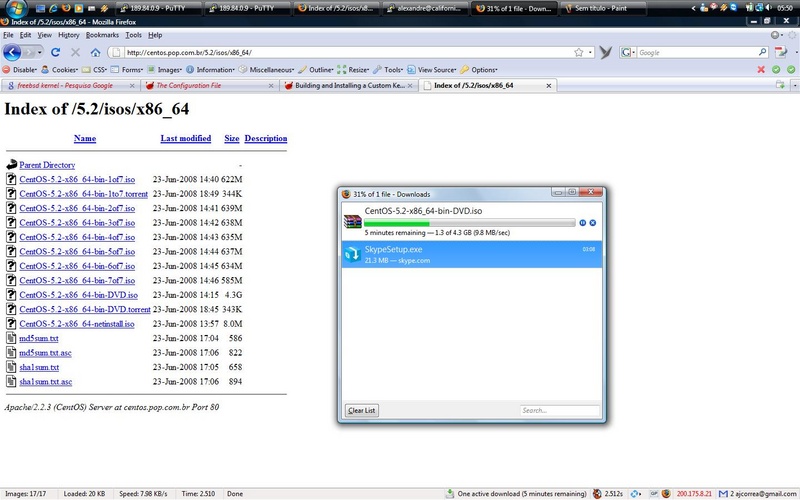Open Windows Start orb

pyautogui.click(x=16, y=8)
